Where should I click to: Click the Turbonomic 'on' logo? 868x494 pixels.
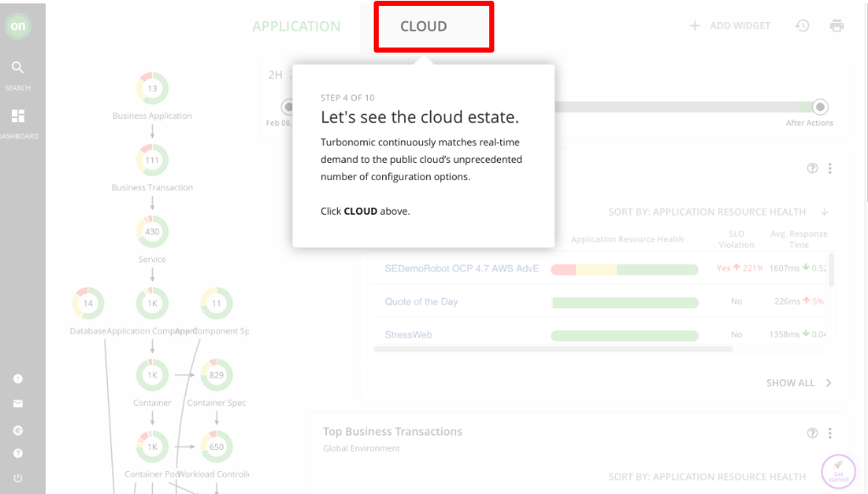click(18, 26)
